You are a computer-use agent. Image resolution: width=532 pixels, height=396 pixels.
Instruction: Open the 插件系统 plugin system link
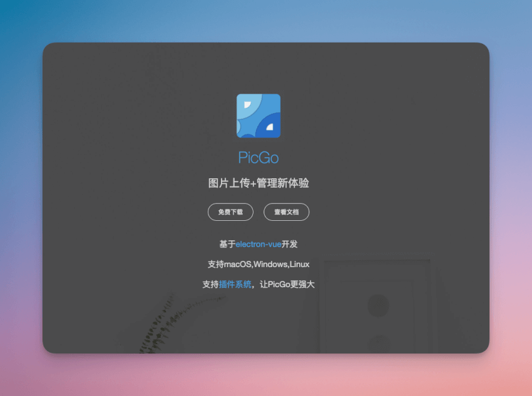click(x=235, y=284)
